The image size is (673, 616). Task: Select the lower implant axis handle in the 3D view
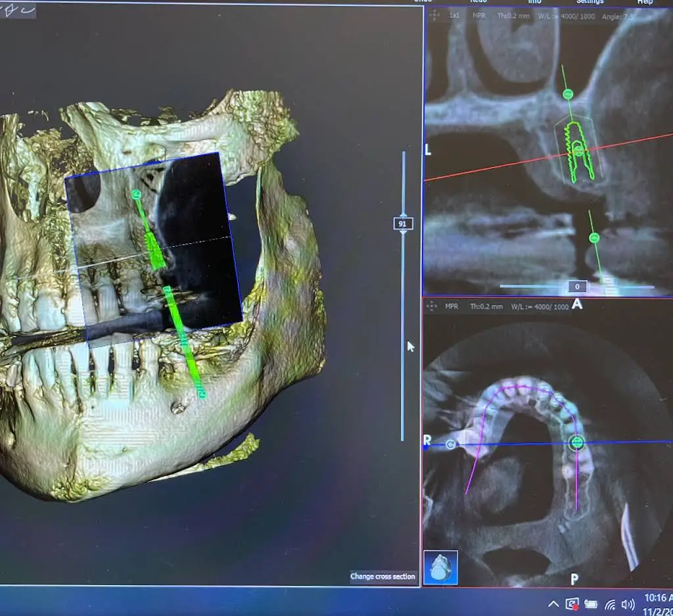[202, 392]
